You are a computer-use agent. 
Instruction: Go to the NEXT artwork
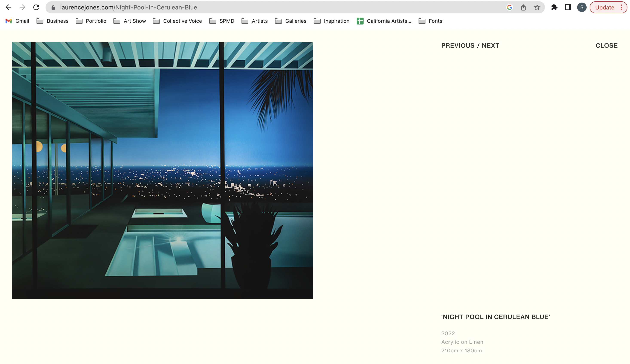490,46
